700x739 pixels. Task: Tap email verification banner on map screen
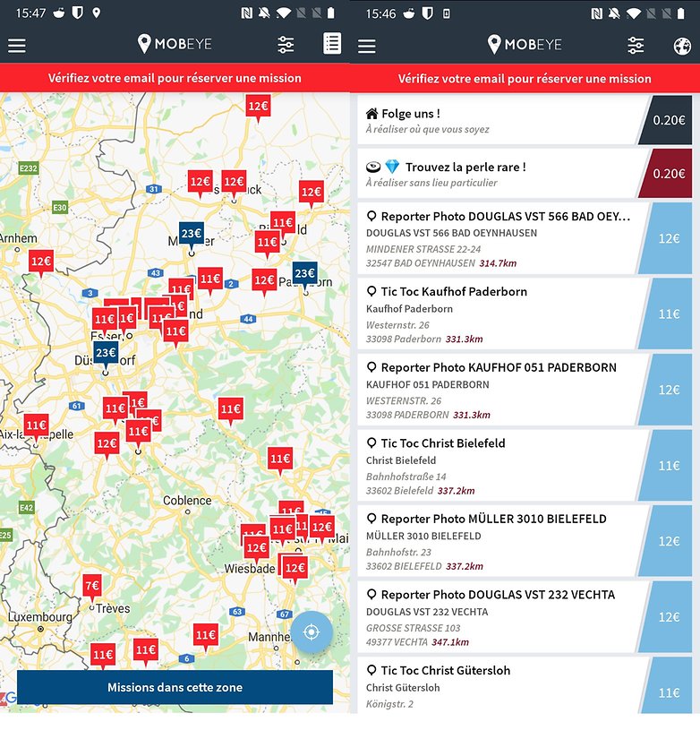click(175, 78)
